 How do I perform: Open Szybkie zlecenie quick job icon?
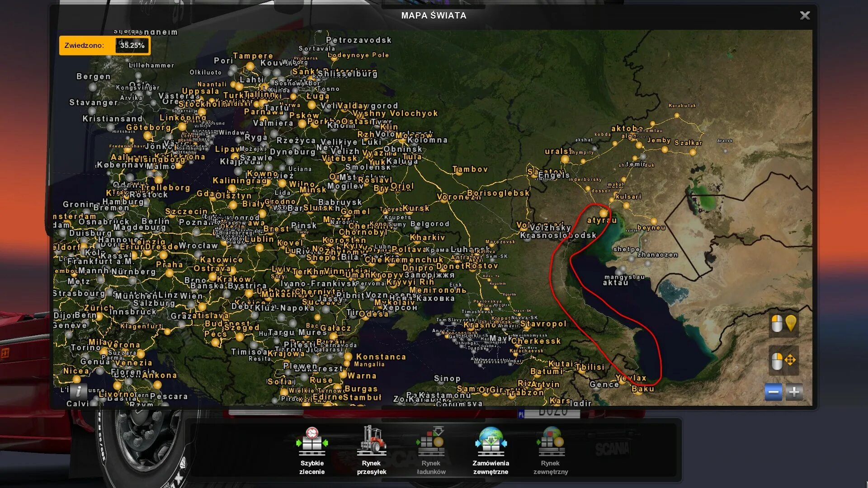[x=312, y=442]
